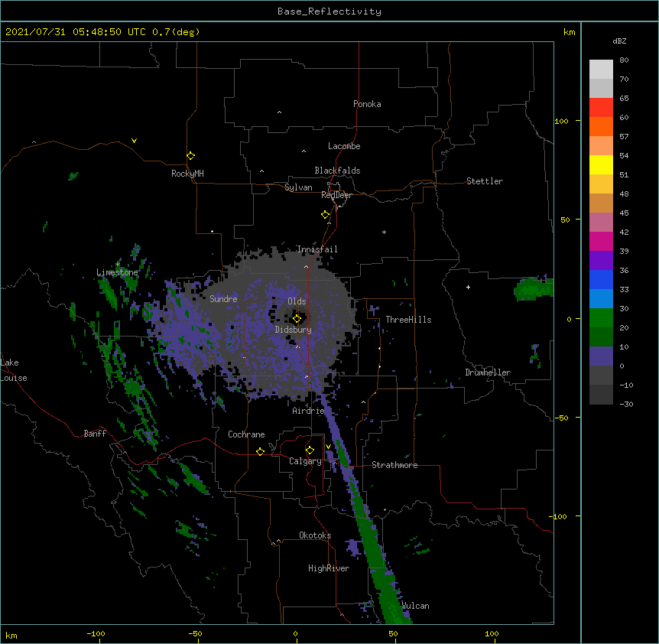Click the Strathmore town label
Viewport: 659px width, 644px height.
pyautogui.click(x=394, y=465)
